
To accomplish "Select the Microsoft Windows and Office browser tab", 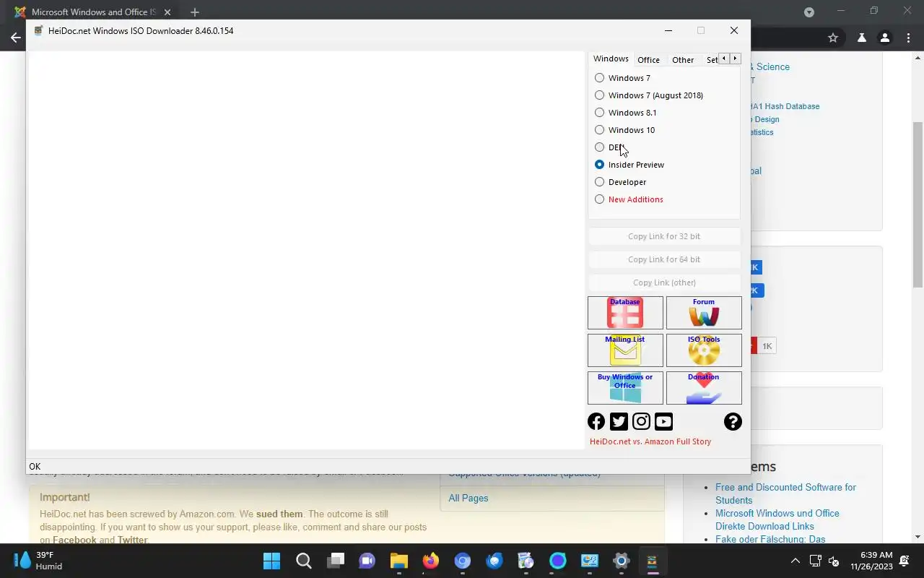I will pos(94,12).
